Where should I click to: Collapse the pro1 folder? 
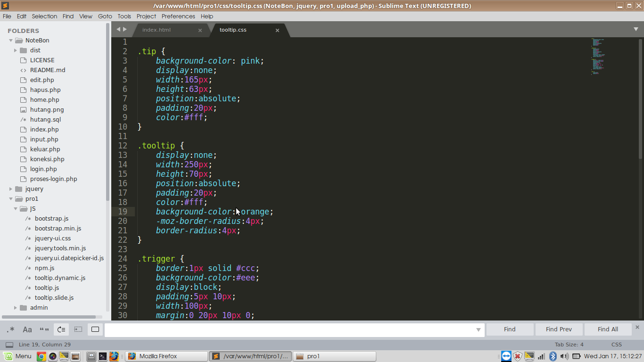(11, 199)
